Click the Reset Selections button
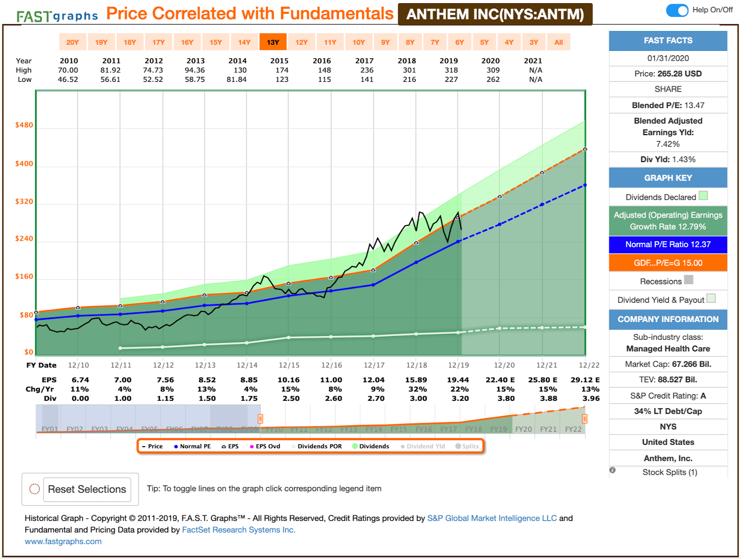The image size is (741, 560). pos(87,489)
